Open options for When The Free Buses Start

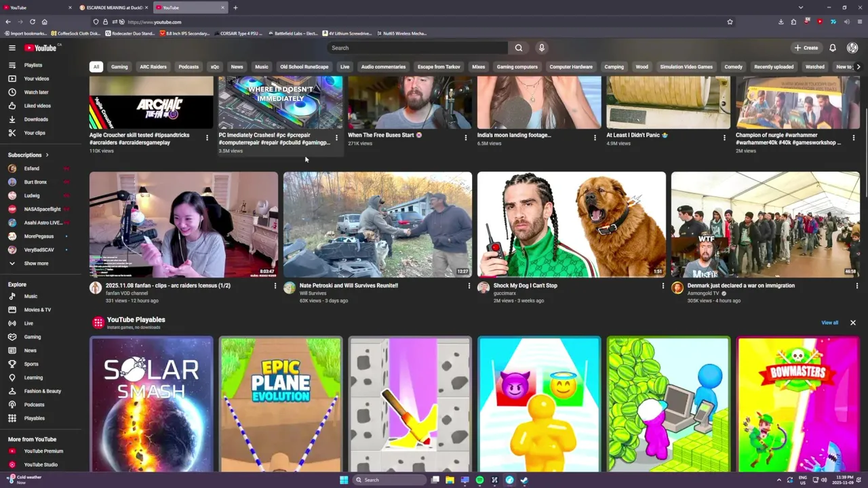(x=465, y=138)
